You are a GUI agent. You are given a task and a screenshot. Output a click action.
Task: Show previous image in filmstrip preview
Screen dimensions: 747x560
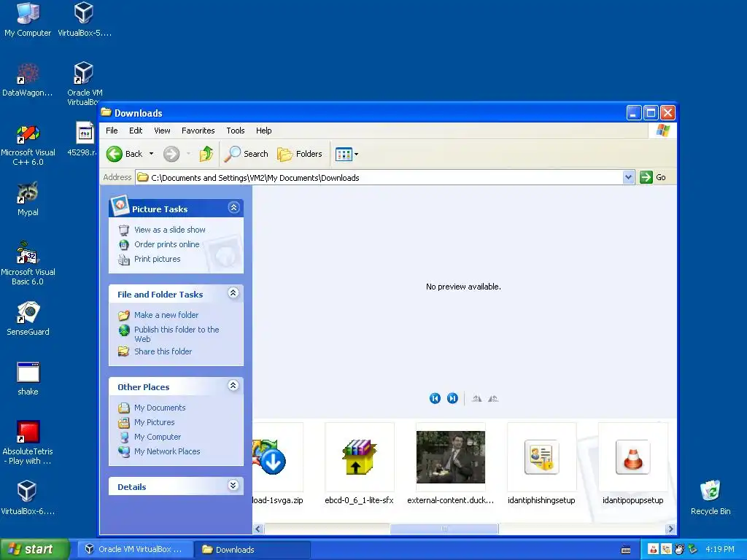click(435, 399)
